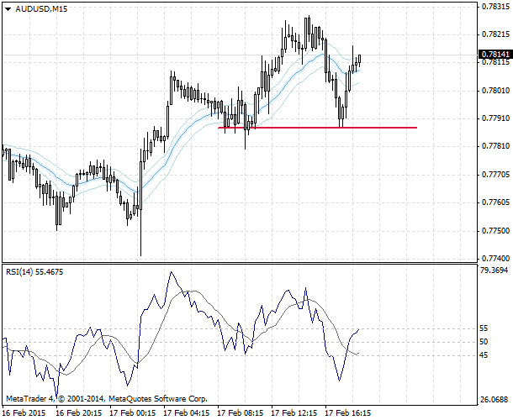Click the 0.77400 price scale value
The width and height of the screenshot is (513, 420).
(495, 259)
